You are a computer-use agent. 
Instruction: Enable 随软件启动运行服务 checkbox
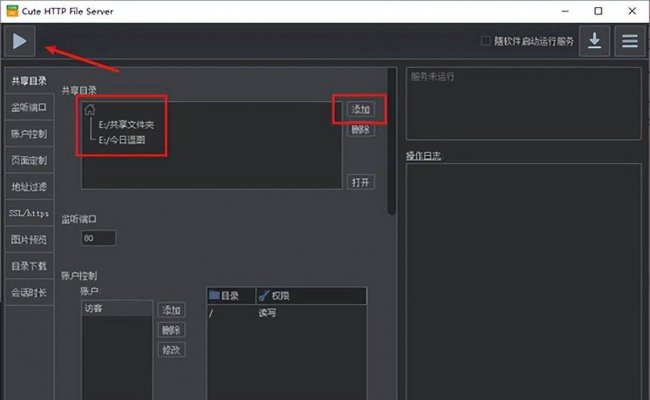pos(485,41)
